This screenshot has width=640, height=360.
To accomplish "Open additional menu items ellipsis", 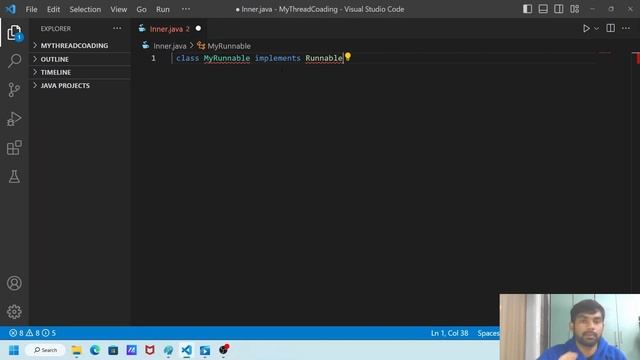I will click(x=186, y=9).
